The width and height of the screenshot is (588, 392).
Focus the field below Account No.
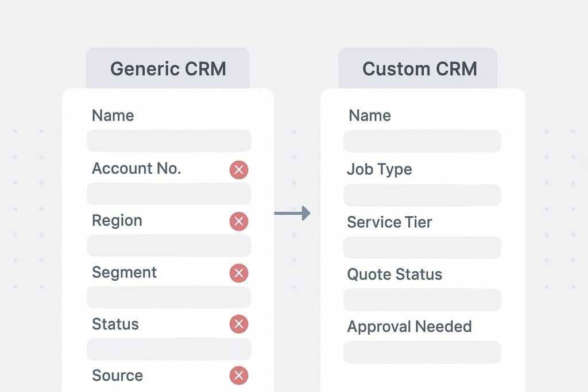coord(168,194)
